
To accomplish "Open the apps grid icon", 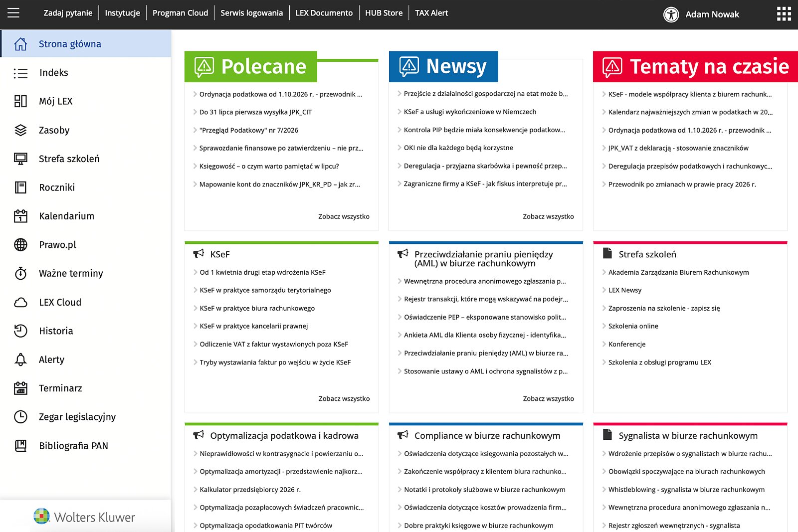I will pyautogui.click(x=784, y=14).
